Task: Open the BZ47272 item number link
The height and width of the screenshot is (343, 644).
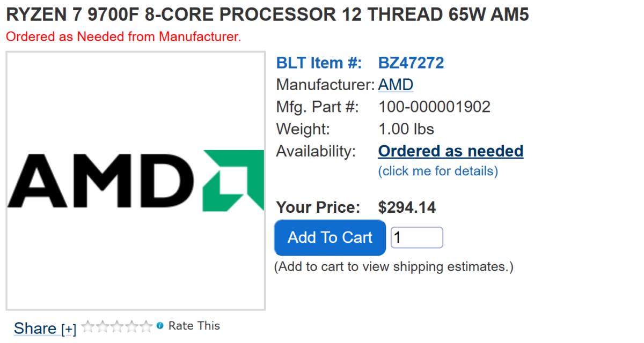Action: [411, 63]
